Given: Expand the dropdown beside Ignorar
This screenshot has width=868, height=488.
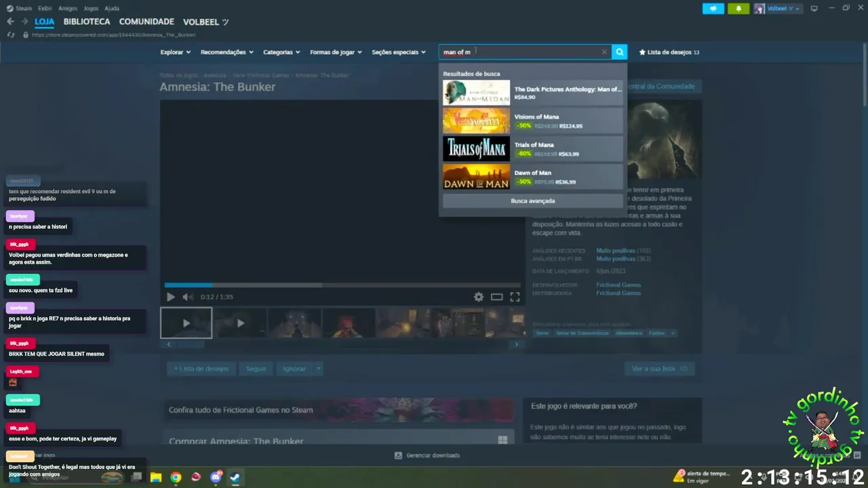Looking at the screenshot, I should tap(318, 369).
